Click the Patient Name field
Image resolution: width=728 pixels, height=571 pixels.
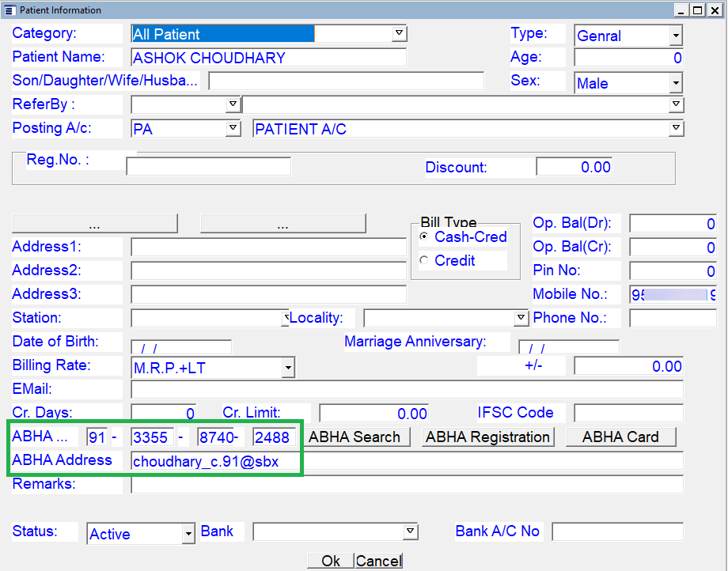click(x=267, y=58)
